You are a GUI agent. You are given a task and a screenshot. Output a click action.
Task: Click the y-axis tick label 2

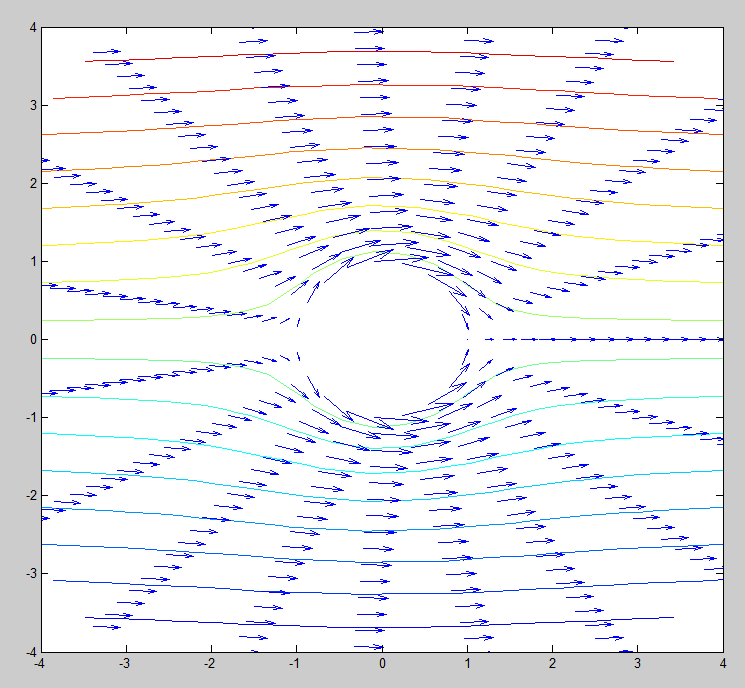tap(31, 183)
